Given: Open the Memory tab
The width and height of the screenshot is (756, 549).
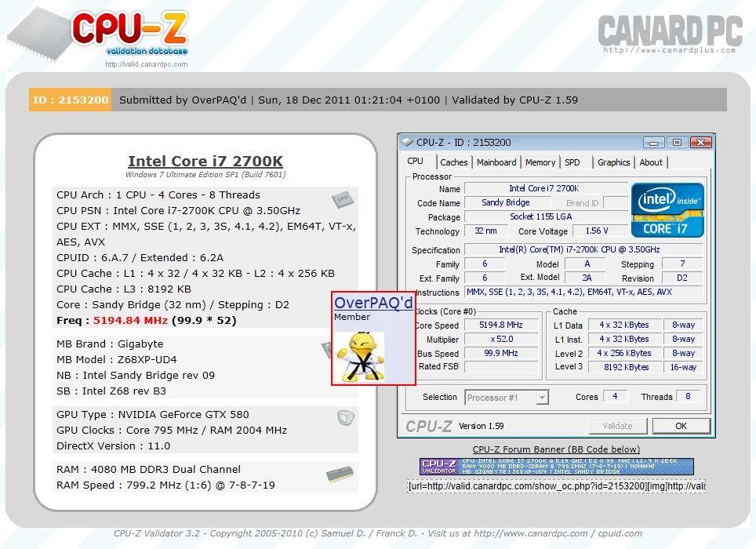Looking at the screenshot, I should click(x=540, y=162).
